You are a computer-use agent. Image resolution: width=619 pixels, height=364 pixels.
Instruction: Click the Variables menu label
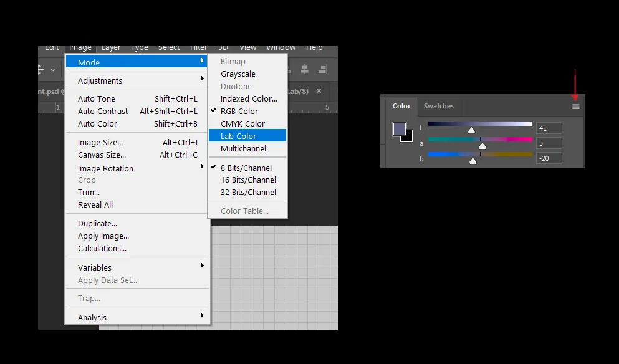(x=94, y=267)
